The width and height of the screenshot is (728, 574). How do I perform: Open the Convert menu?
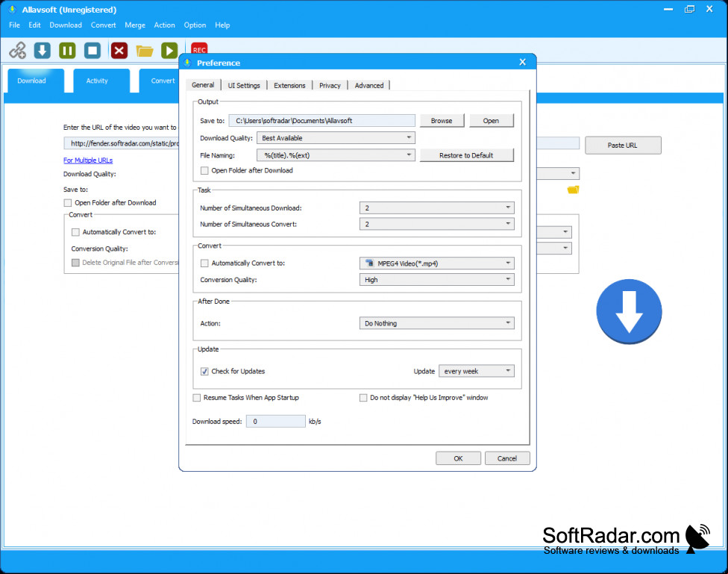click(x=103, y=25)
